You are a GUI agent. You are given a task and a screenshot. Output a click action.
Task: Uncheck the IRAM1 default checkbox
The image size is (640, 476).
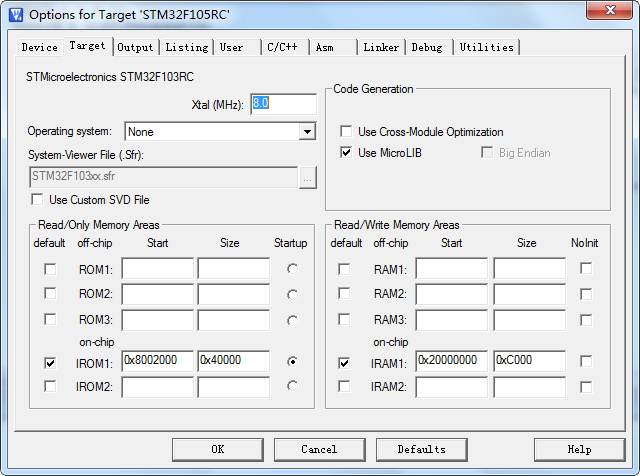[344, 363]
